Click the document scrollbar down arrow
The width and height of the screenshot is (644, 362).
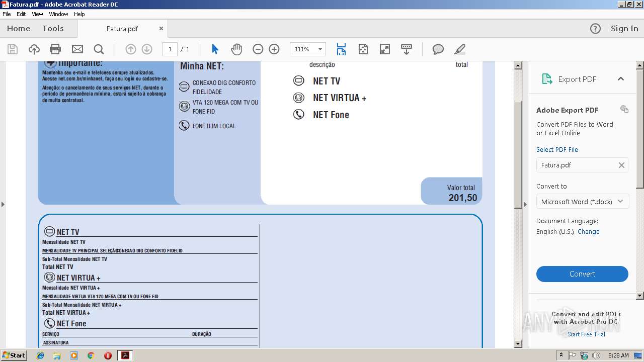coord(518,344)
